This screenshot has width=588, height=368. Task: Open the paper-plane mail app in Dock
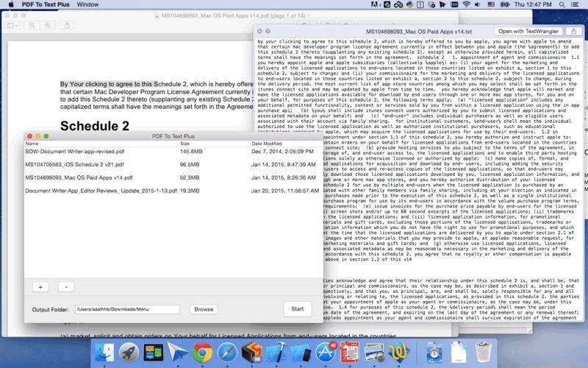[177, 353]
